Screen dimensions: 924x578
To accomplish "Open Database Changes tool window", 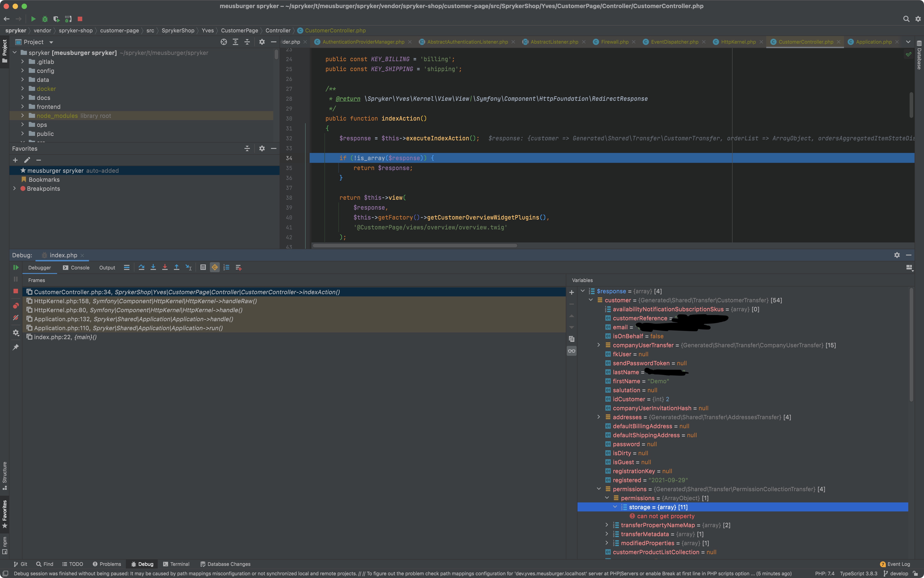I will pos(225,564).
